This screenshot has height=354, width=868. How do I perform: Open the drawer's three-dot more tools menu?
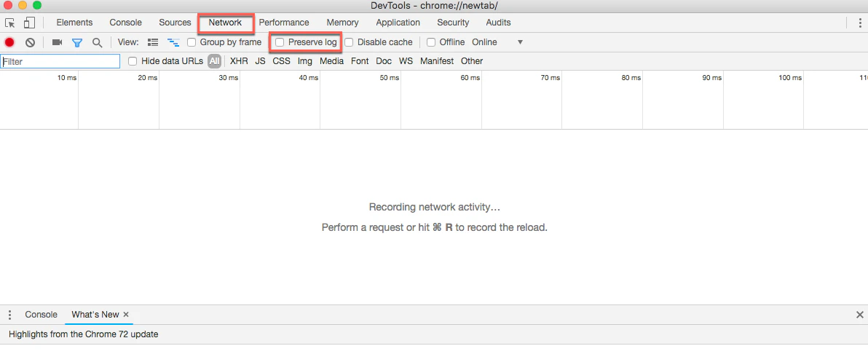click(x=9, y=315)
